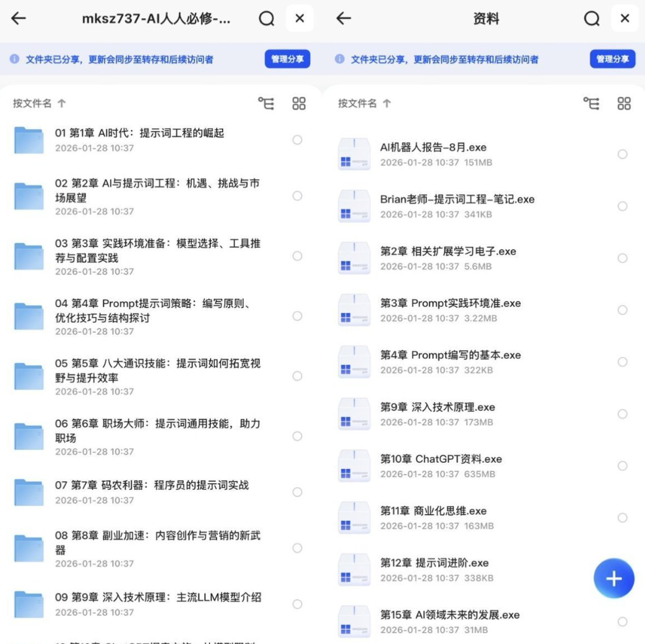
Task: Open search in the mksz737 folder panel
Action: [x=267, y=18]
